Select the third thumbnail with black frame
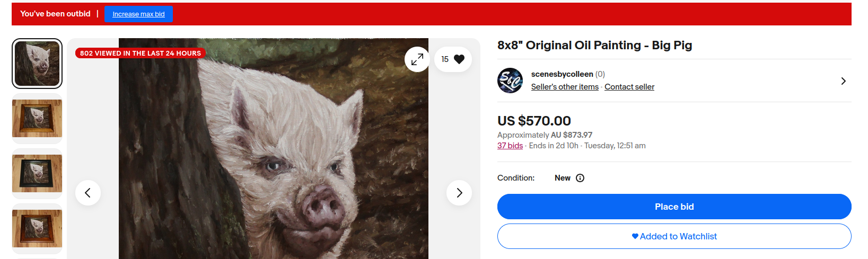 pos(37,174)
